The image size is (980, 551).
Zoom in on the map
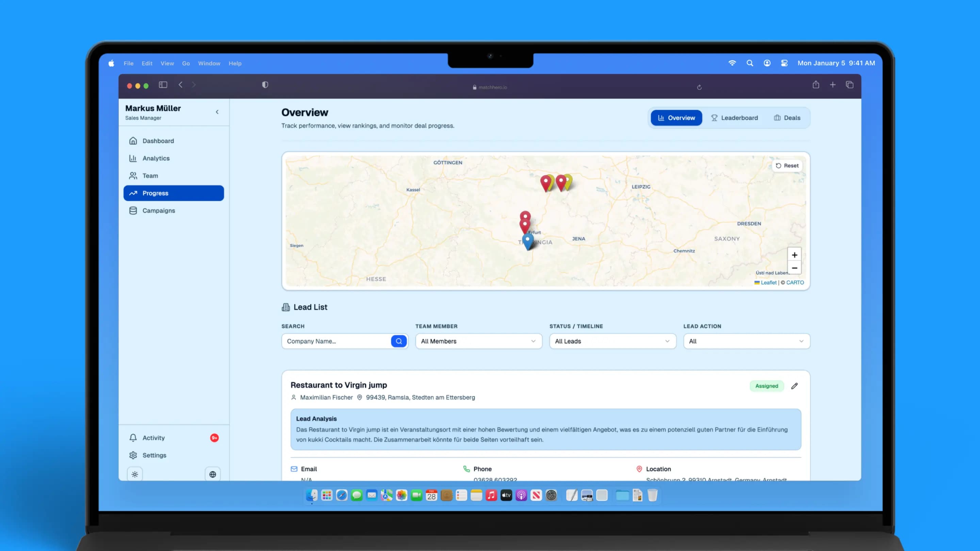click(x=794, y=255)
